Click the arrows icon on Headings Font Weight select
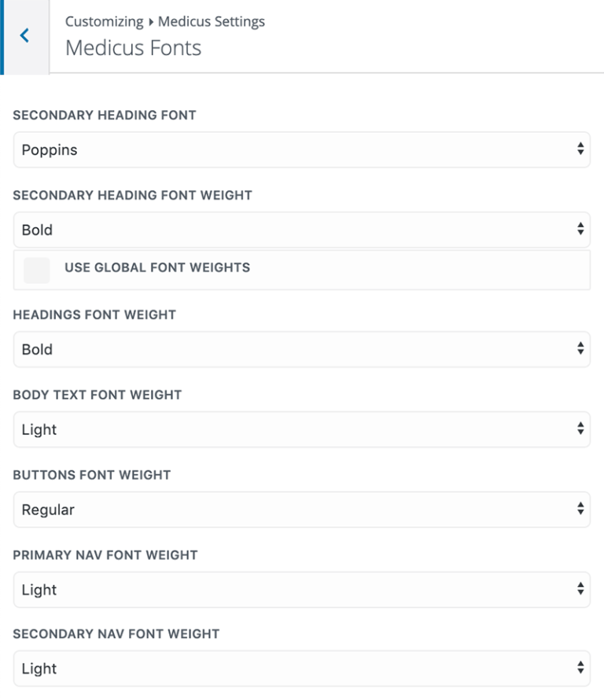The image size is (604, 700). [x=580, y=348]
